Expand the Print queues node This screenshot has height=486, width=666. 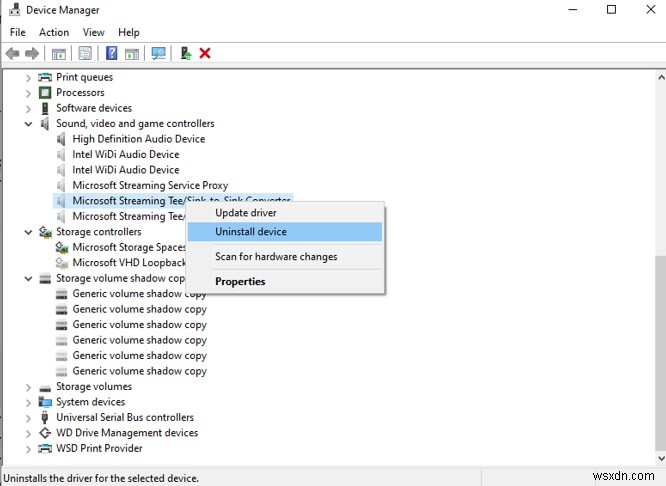click(x=28, y=78)
